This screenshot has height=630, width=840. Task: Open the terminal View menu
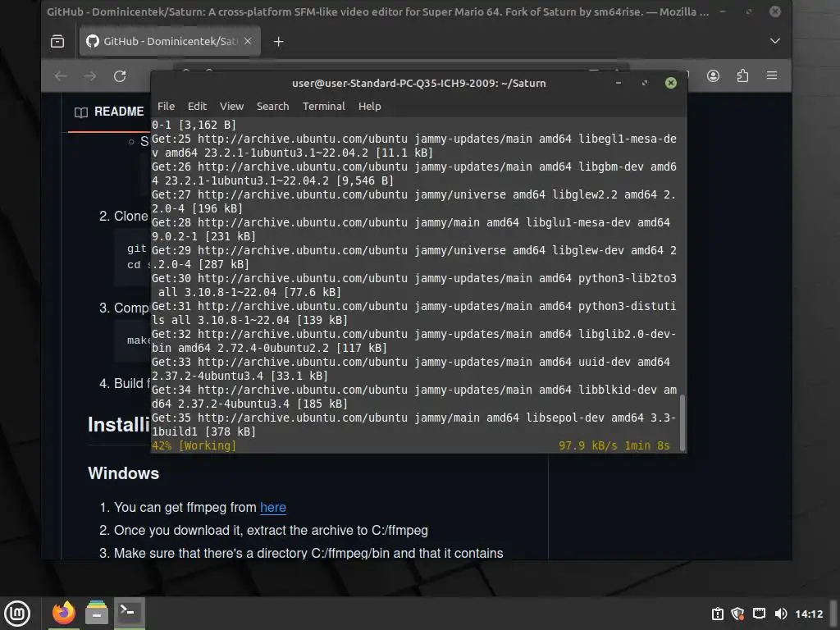point(231,106)
